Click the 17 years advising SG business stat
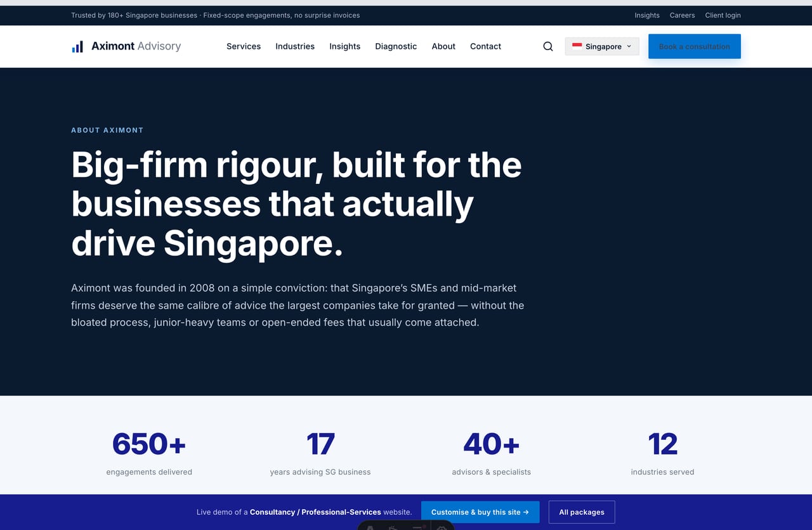Viewport: 812px width, 530px height. pos(320,453)
